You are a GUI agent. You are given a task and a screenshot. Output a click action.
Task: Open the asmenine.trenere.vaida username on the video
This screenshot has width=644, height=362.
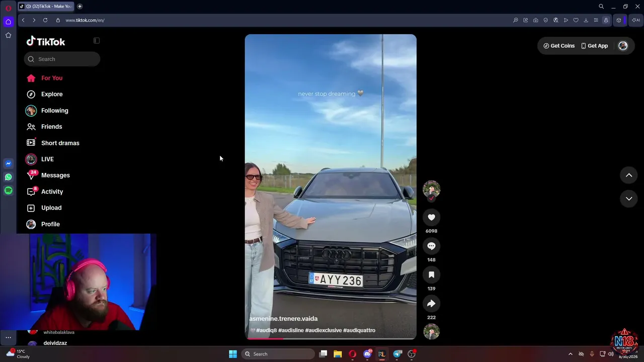coord(283,318)
